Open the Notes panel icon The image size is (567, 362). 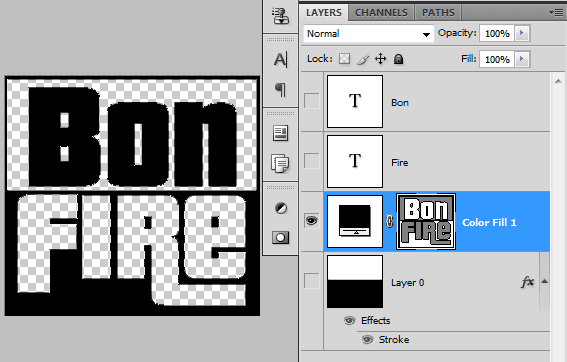tap(281, 163)
